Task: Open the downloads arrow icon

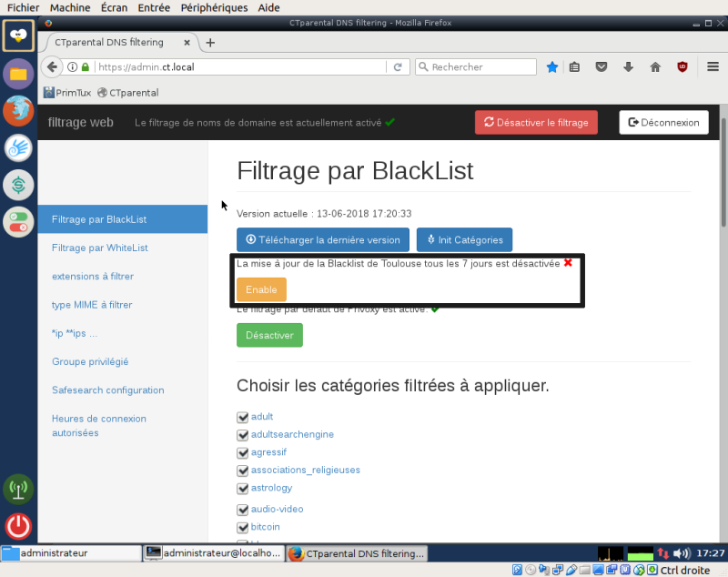Action: point(628,67)
